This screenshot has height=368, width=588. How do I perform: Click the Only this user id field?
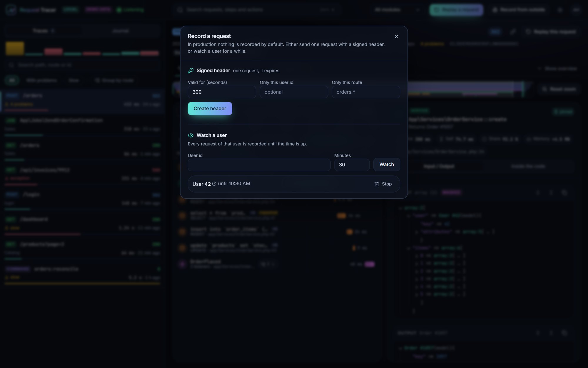pos(294,92)
